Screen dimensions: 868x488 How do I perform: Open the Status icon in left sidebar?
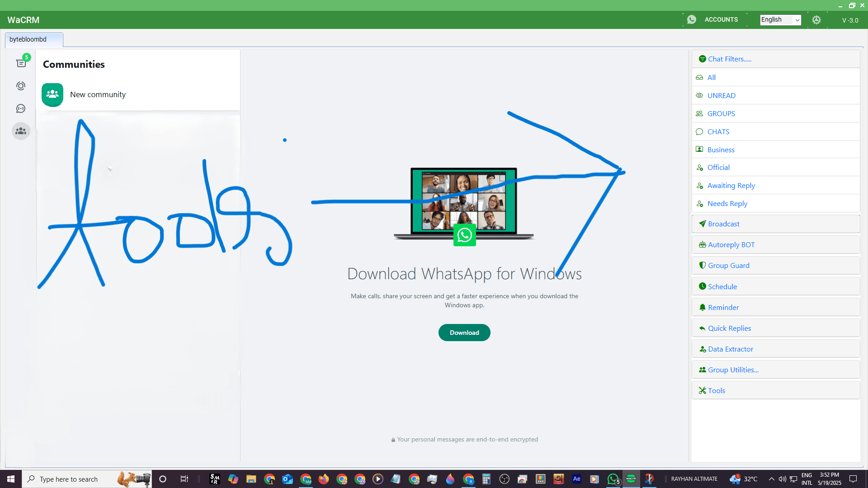pyautogui.click(x=21, y=86)
